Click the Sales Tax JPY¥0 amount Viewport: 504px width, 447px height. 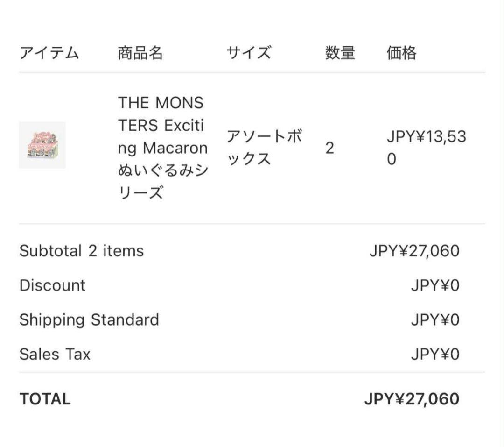coord(435,355)
